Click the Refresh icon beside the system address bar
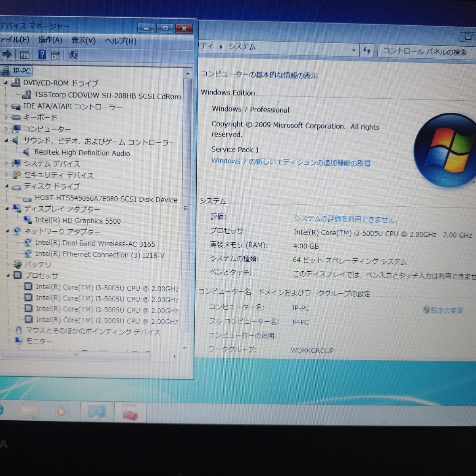The image size is (476, 476). [367, 50]
